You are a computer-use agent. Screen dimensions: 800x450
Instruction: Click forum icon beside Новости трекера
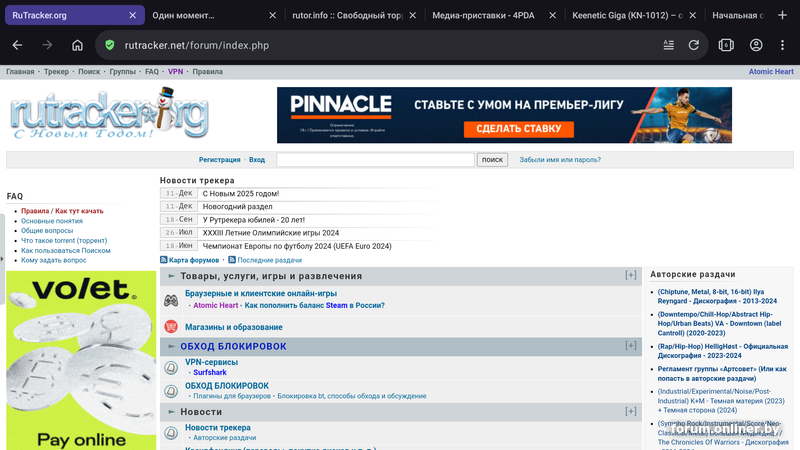171,433
